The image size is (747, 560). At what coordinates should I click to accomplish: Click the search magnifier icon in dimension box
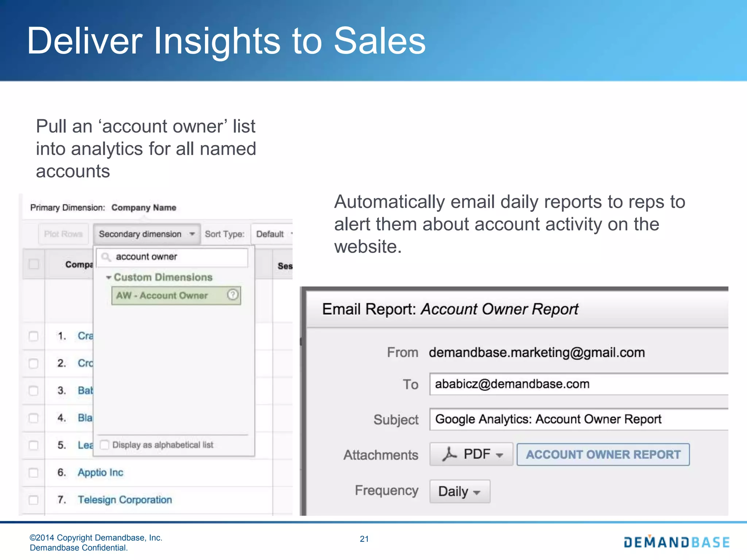pyautogui.click(x=106, y=257)
